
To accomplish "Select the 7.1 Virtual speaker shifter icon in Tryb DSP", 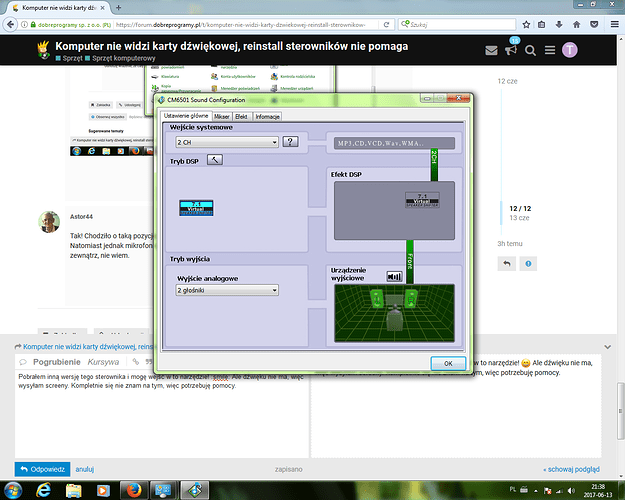I will pos(196,208).
